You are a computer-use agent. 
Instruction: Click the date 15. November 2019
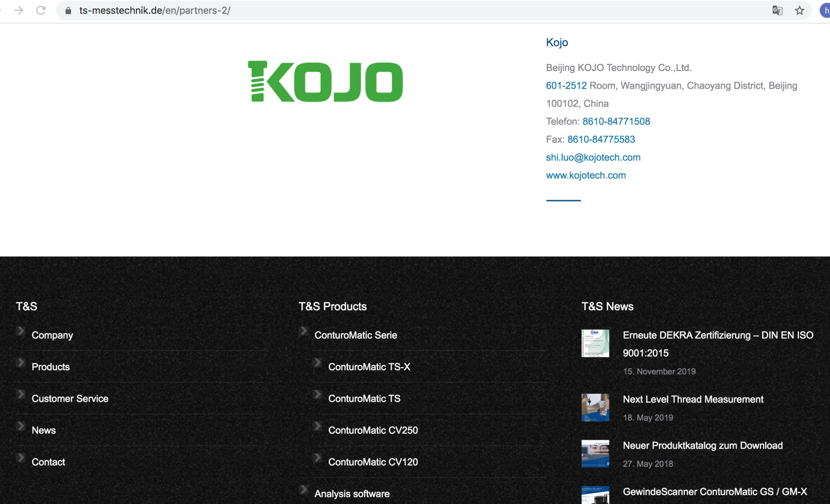[x=659, y=371]
